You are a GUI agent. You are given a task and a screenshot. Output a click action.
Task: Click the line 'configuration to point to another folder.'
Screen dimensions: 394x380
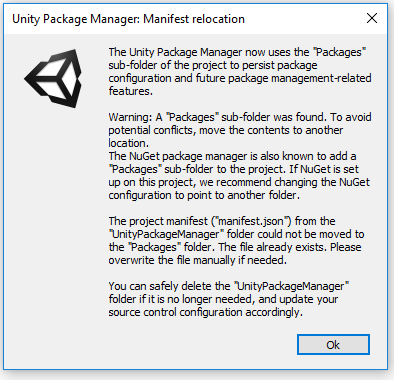(x=204, y=195)
